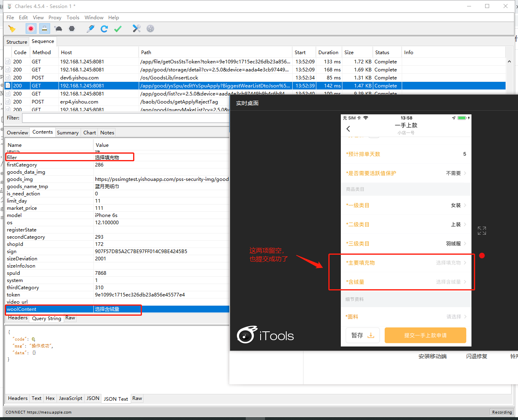Open the Chart tab
This screenshot has width=518, height=420.
(89, 132)
